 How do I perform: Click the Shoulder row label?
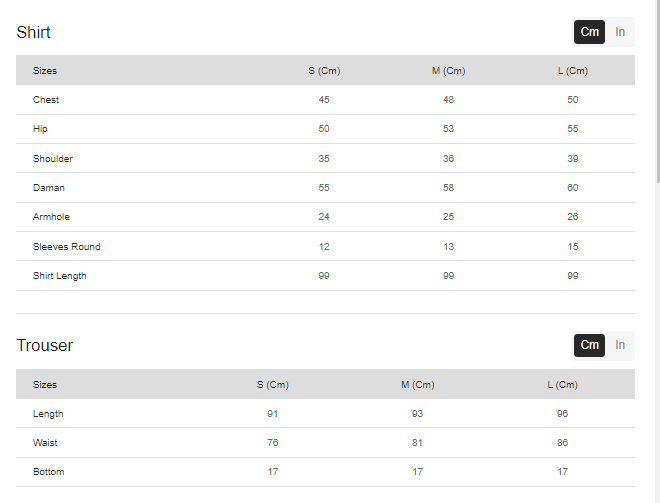[x=53, y=159]
